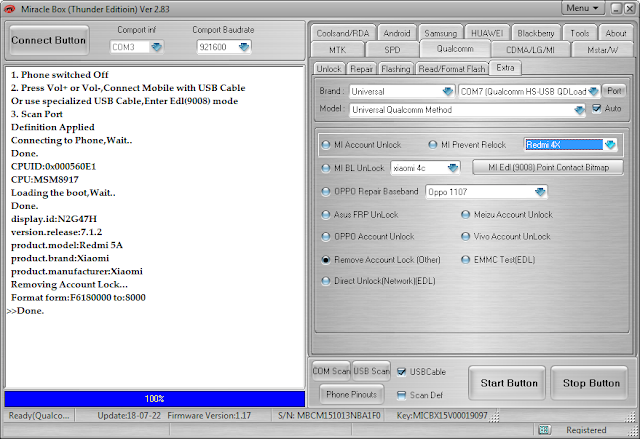This screenshot has height=439, width=640.
Task: Switch to the MTK tab
Action: pos(338,50)
